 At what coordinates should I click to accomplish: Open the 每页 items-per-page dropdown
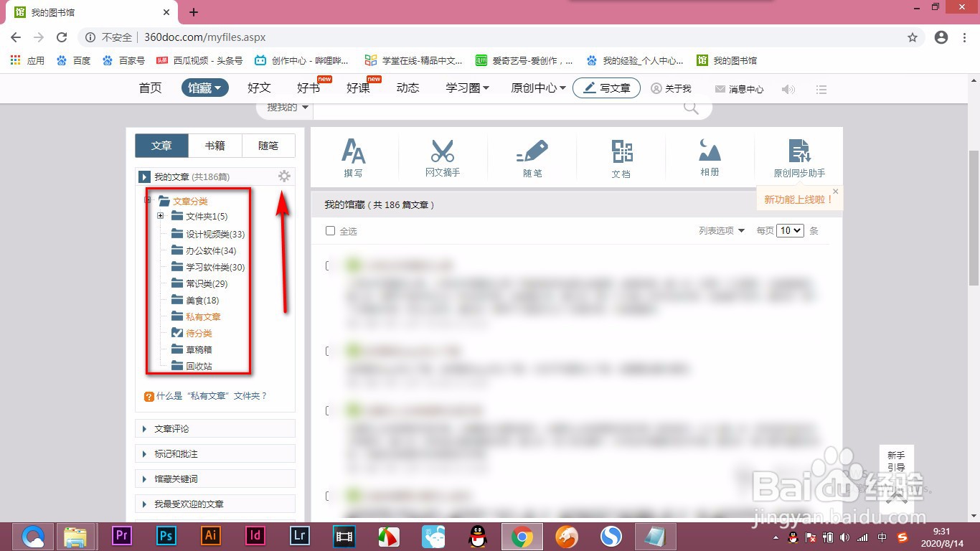[789, 231]
